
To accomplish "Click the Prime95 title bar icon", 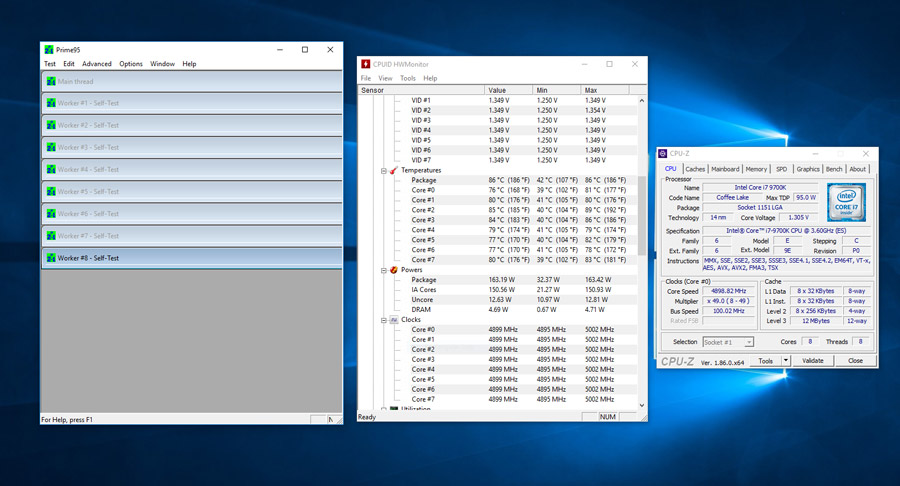I will coord(49,50).
